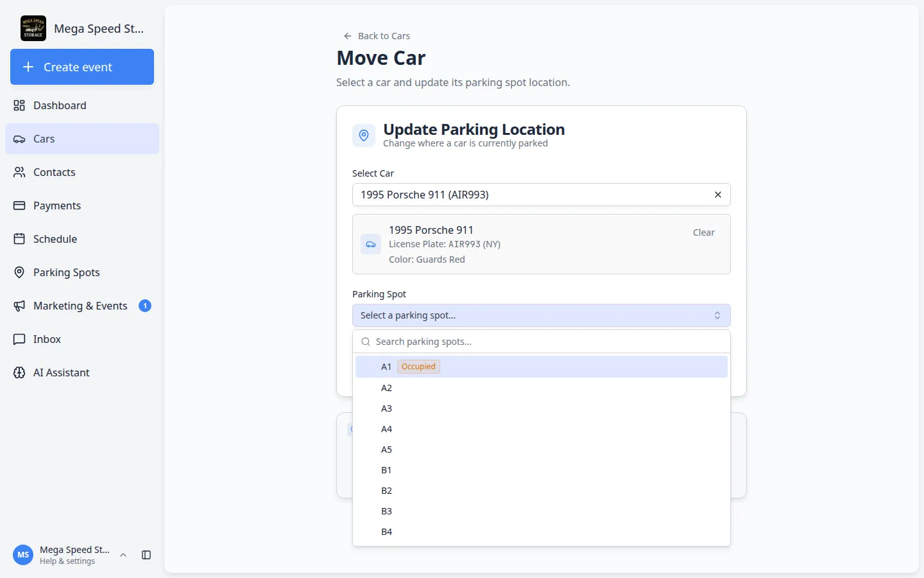Click the Create event button
The height and width of the screenshot is (578, 924).
(82, 67)
